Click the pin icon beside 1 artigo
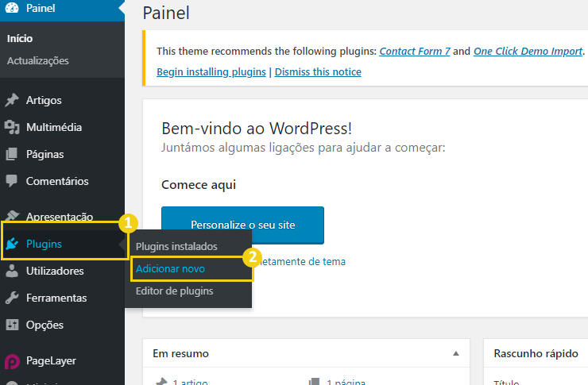The height and width of the screenshot is (385, 588). 161,382
